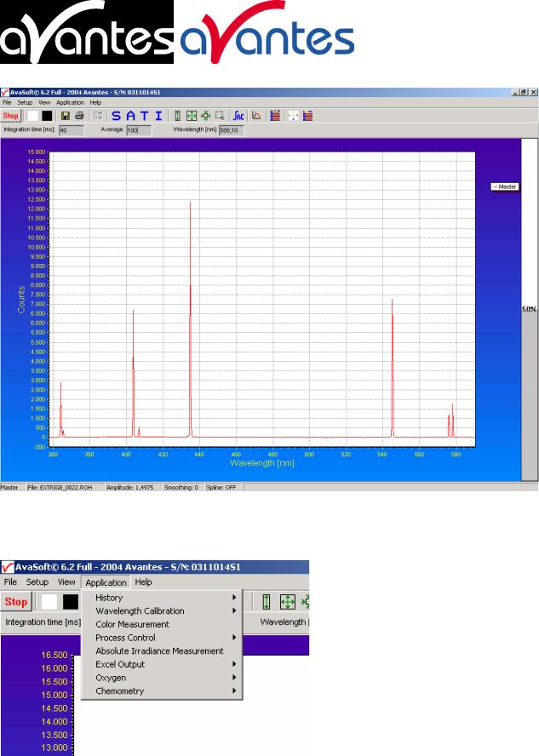Viewport: 539px width, 756px height.
Task: Click the white reference square in upper window toolbar
Action: point(33,116)
